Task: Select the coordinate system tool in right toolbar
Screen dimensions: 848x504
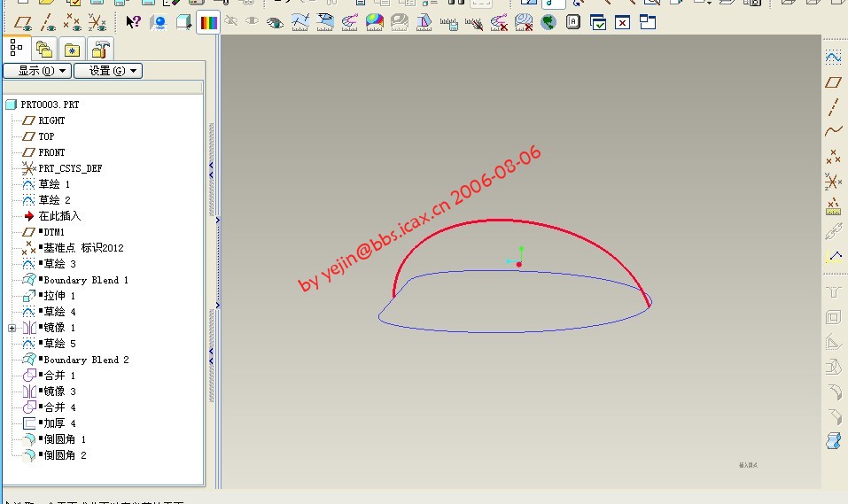Action: [833, 182]
